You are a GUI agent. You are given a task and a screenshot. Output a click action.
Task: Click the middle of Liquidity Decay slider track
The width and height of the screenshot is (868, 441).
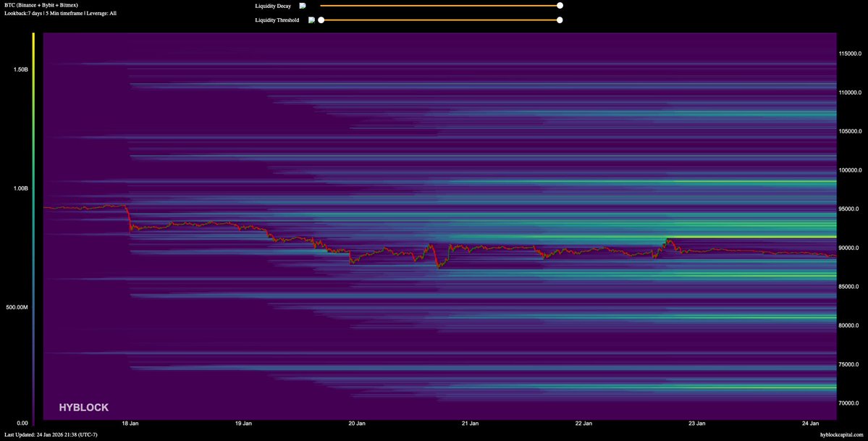440,6
